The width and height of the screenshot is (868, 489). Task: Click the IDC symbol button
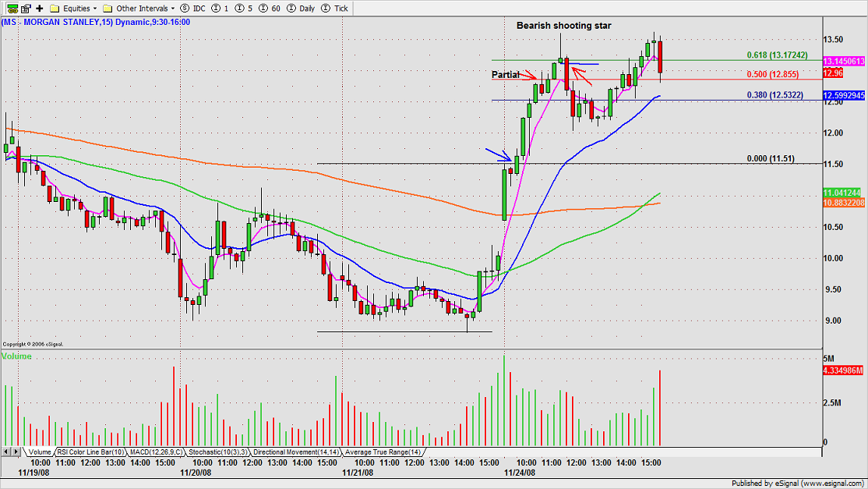193,9
